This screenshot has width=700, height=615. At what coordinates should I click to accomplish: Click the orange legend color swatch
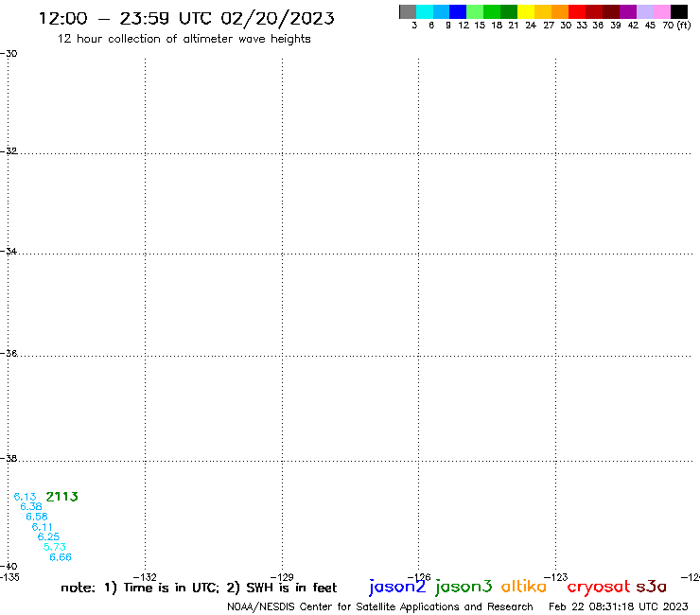tap(560, 11)
